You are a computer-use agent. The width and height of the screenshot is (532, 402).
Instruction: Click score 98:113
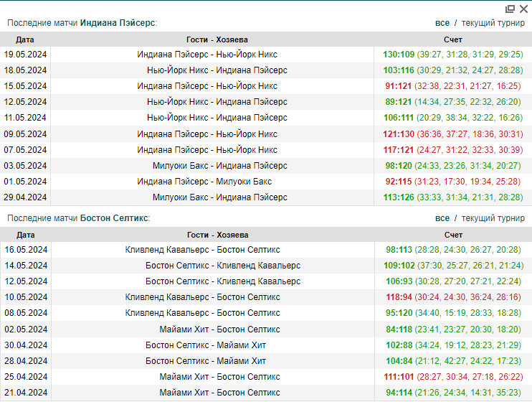point(399,250)
